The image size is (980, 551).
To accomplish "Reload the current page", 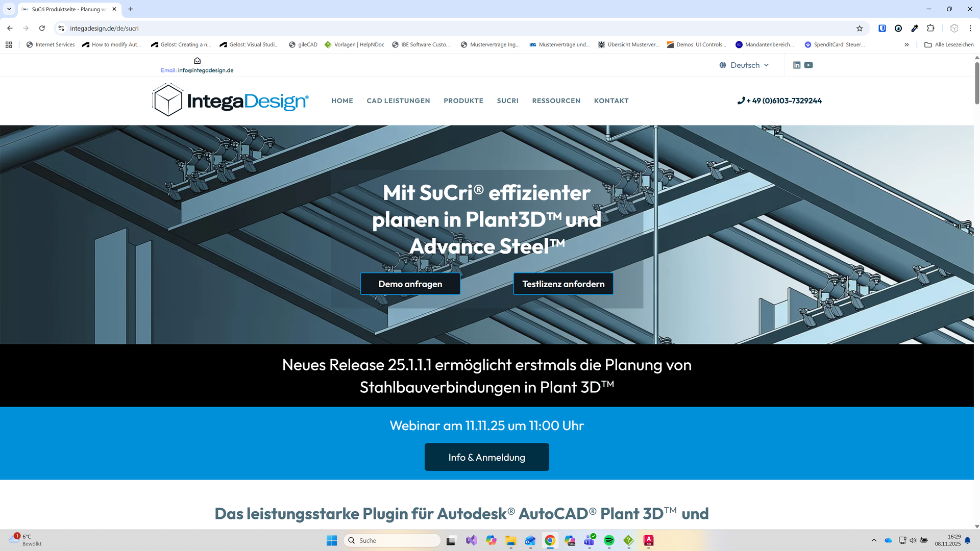I will (x=42, y=29).
